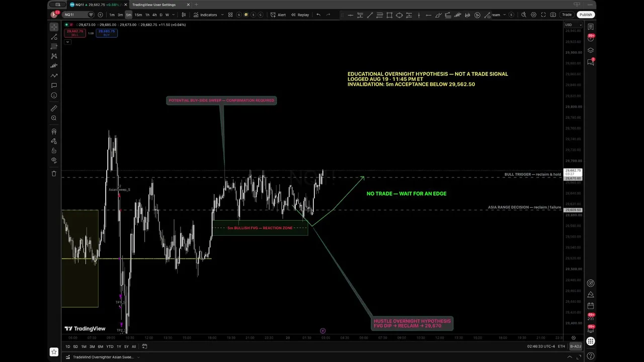The width and height of the screenshot is (644, 362).
Task: Collapse the bottom panel with the chevron
Action: [570, 357]
